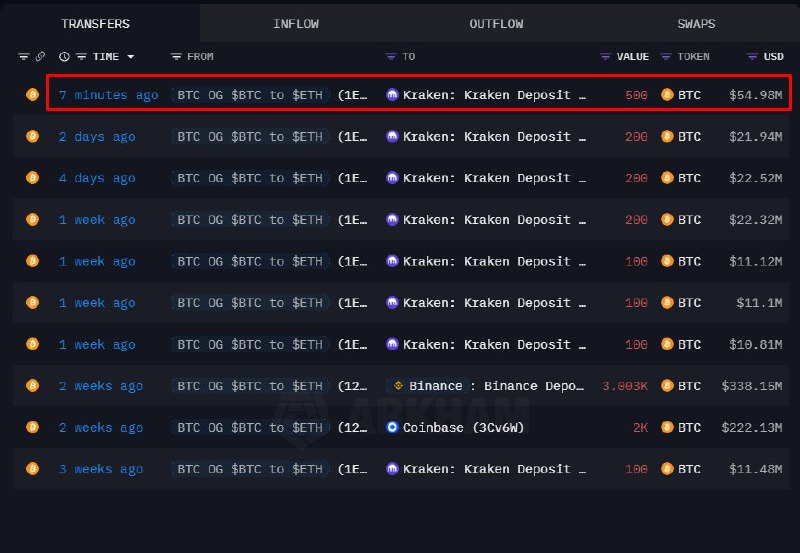This screenshot has width=800, height=553.
Task: Open Kraken Deposit recipient in $22.52M row
Action: [x=494, y=178]
